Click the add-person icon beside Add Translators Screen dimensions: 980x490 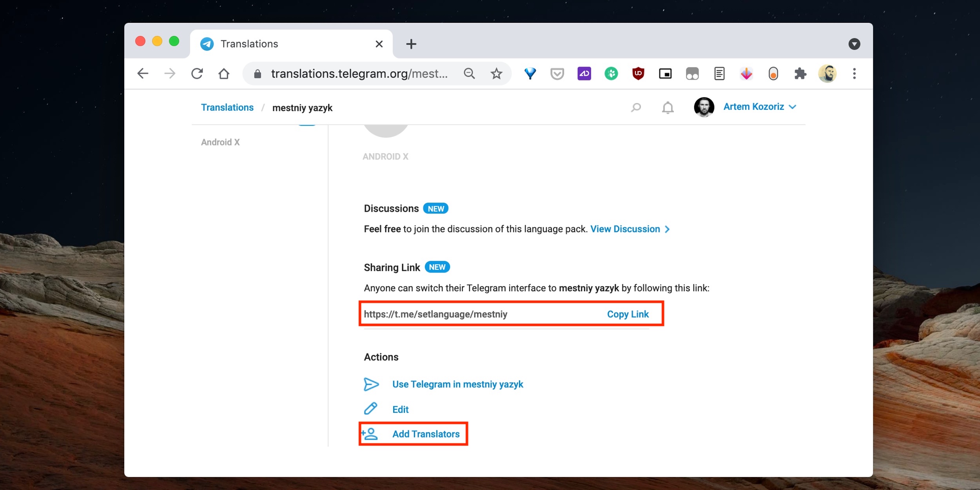pos(369,434)
